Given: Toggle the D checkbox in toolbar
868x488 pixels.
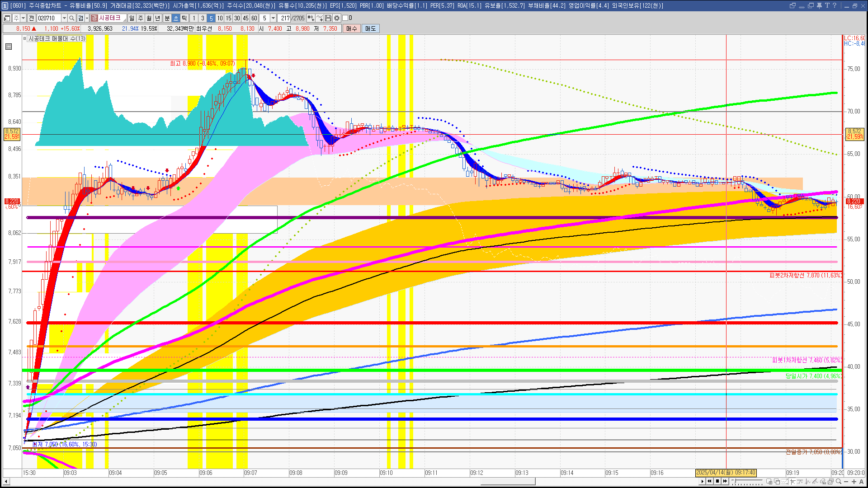Looking at the screenshot, I should point(345,18).
